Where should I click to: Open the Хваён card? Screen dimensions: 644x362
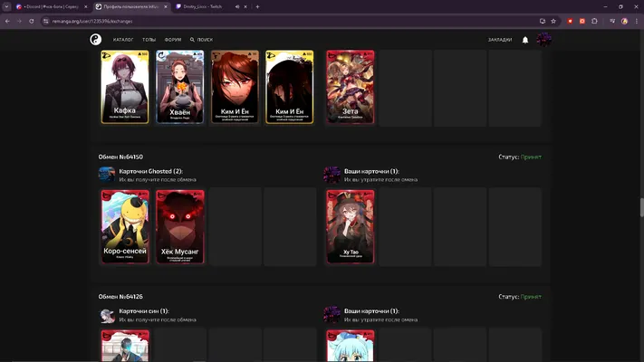180,87
